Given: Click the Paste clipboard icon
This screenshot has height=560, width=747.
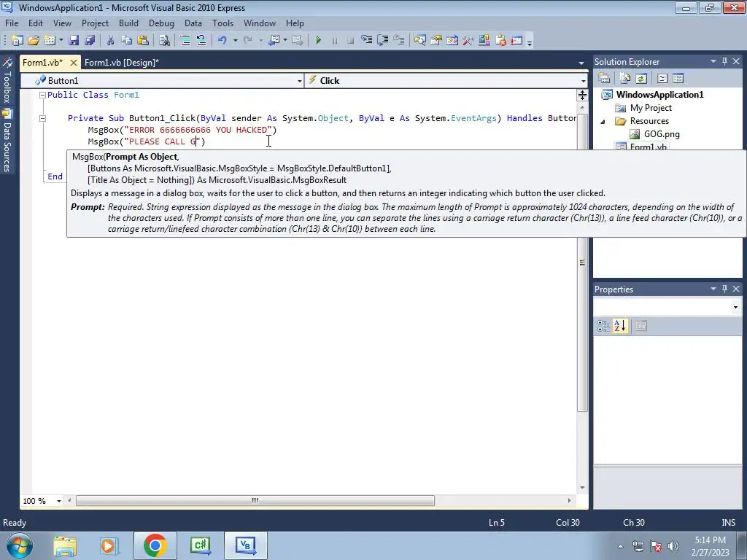Looking at the screenshot, I should pyautogui.click(x=142, y=41).
